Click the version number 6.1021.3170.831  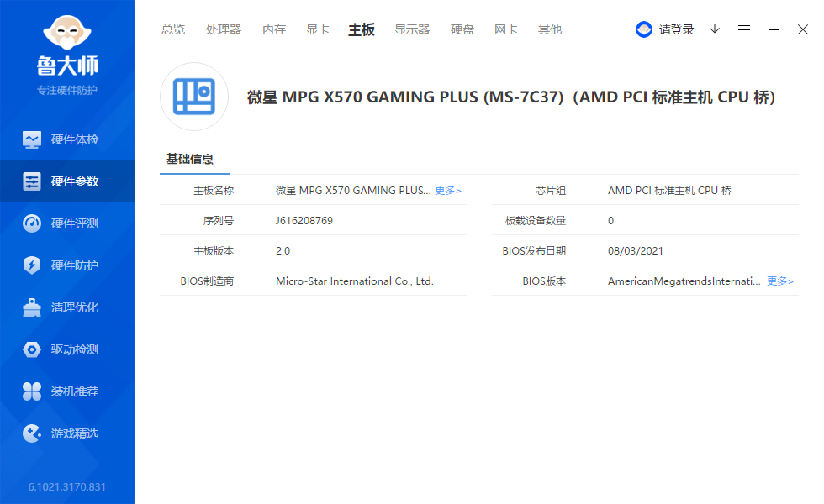coord(67,487)
